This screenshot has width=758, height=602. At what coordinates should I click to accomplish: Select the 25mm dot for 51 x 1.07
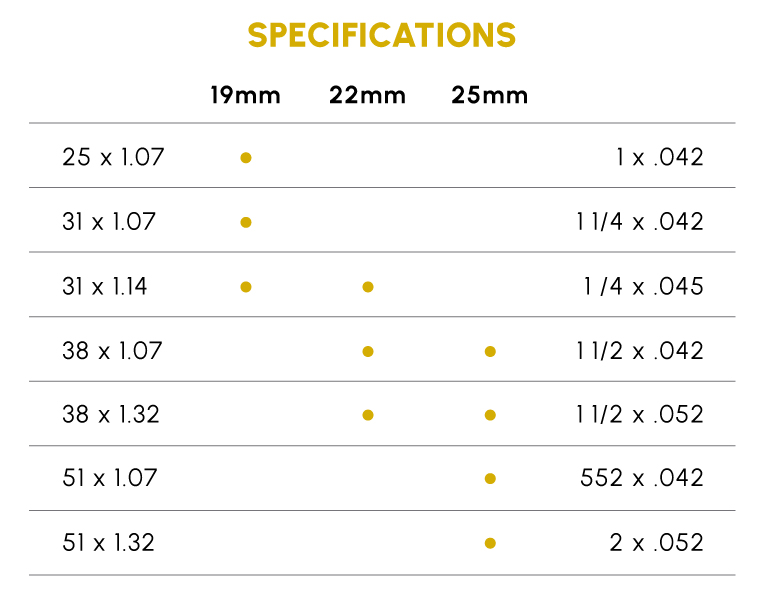(x=490, y=479)
